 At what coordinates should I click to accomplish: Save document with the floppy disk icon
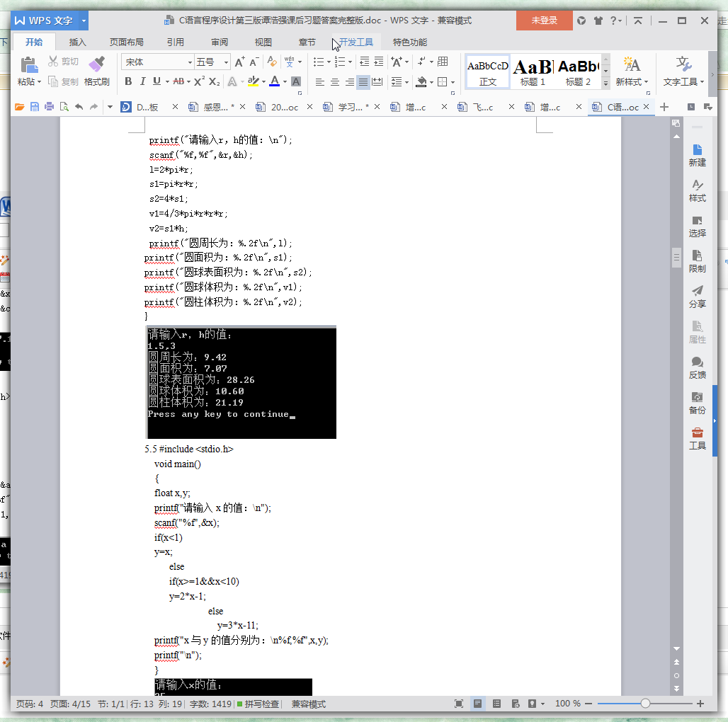pos(35,107)
